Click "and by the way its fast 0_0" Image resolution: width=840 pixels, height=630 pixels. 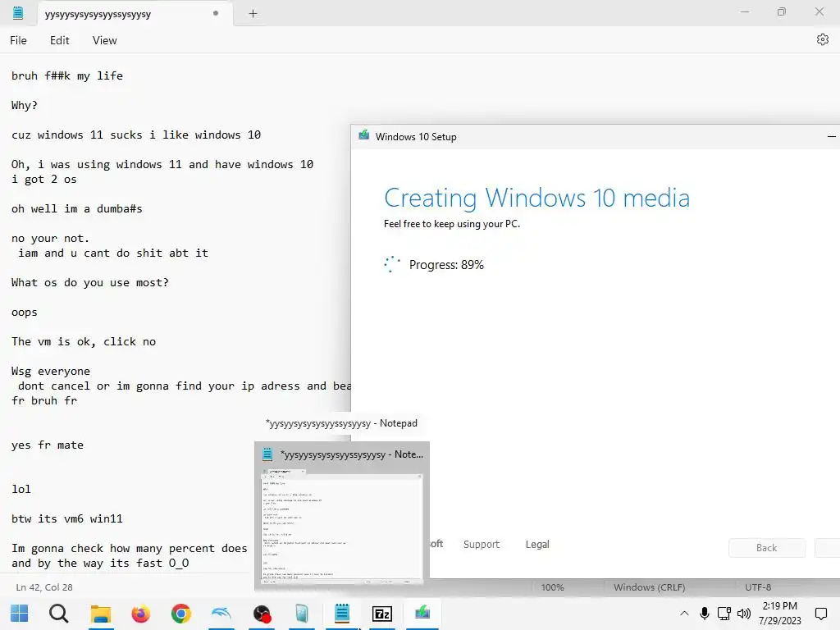pos(99,563)
